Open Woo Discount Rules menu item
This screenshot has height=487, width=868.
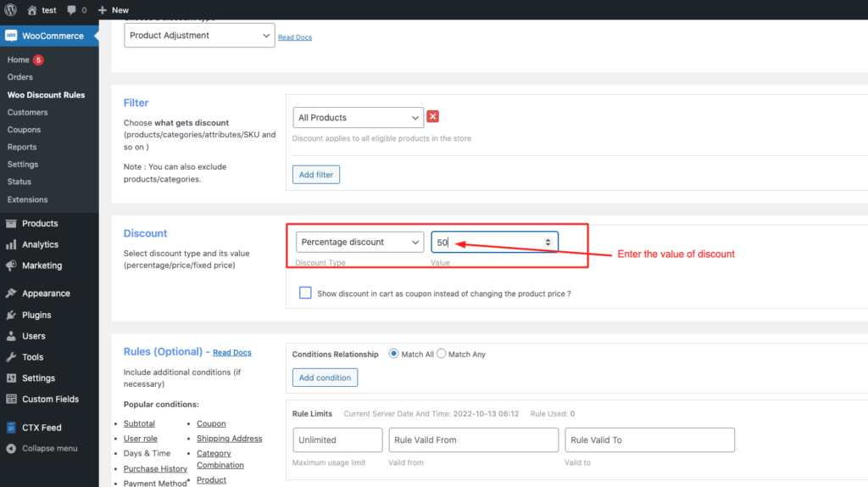coord(46,95)
